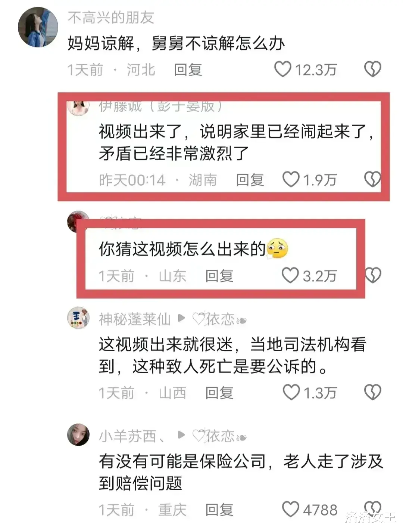Tap broken heart on 山西 comment
Screen dimensions: 403x532
[372, 392]
